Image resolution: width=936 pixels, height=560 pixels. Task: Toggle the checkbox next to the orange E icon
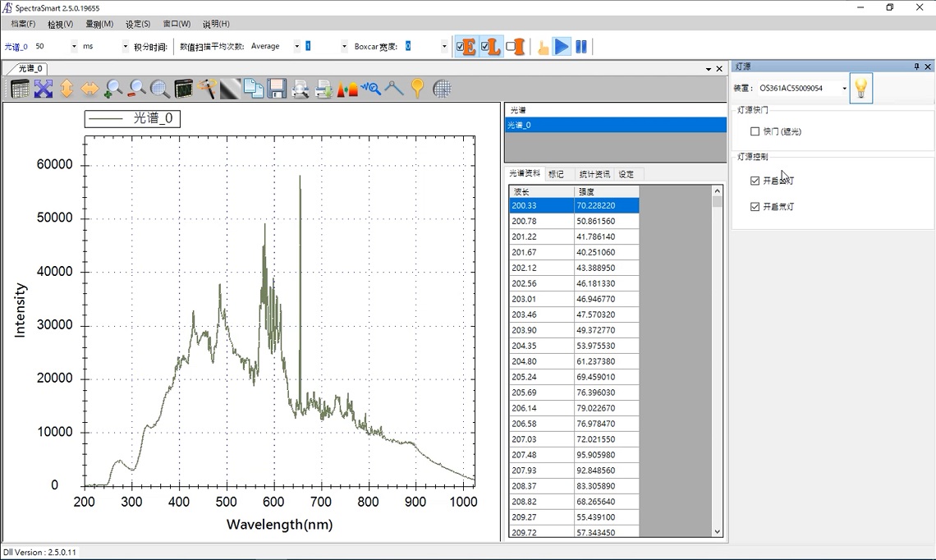point(460,47)
